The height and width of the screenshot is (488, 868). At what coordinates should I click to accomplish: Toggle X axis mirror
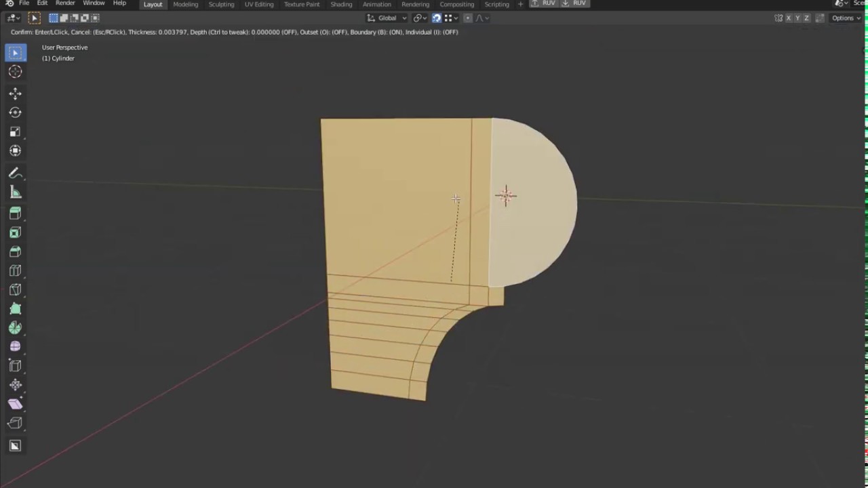point(789,18)
